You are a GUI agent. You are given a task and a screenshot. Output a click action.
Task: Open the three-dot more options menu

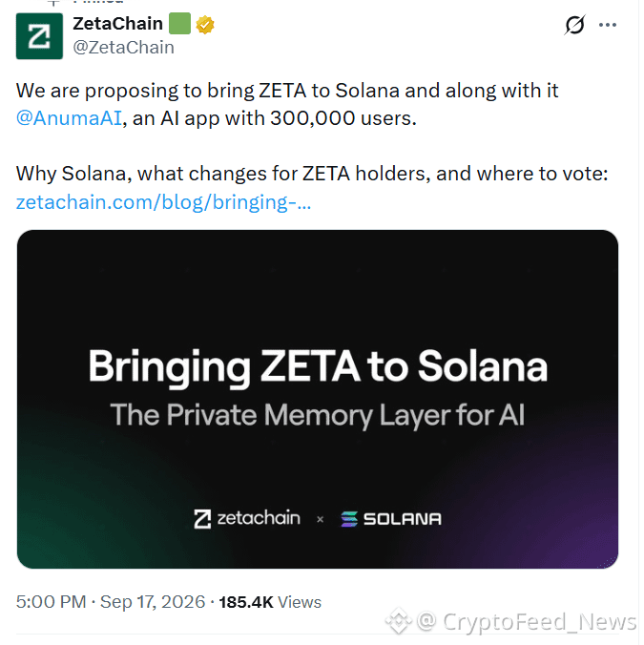click(x=608, y=25)
